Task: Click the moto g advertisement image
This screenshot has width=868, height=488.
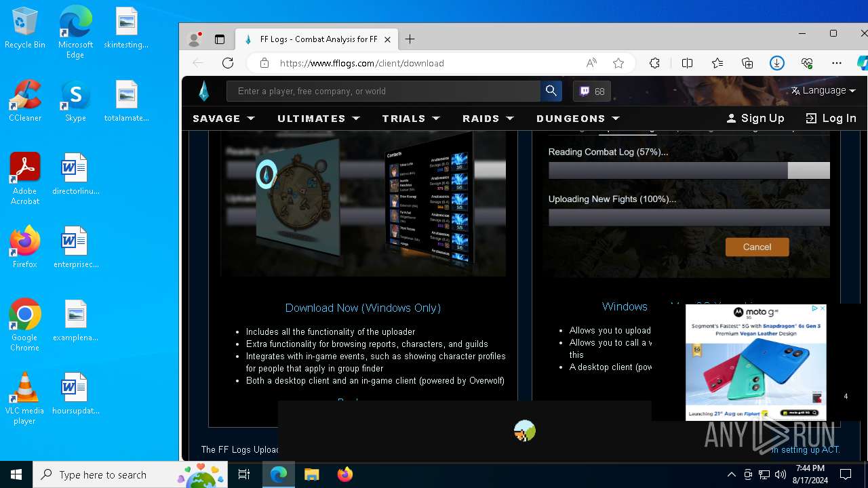Action: pyautogui.click(x=755, y=363)
